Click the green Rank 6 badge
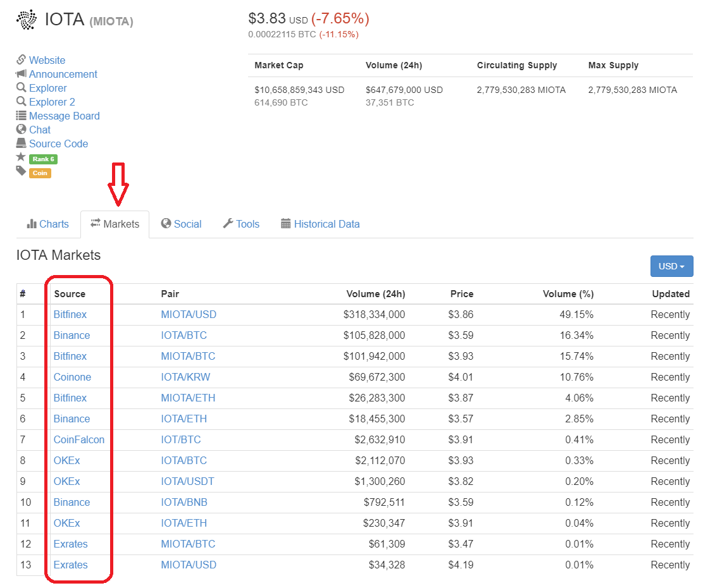 [x=43, y=159]
